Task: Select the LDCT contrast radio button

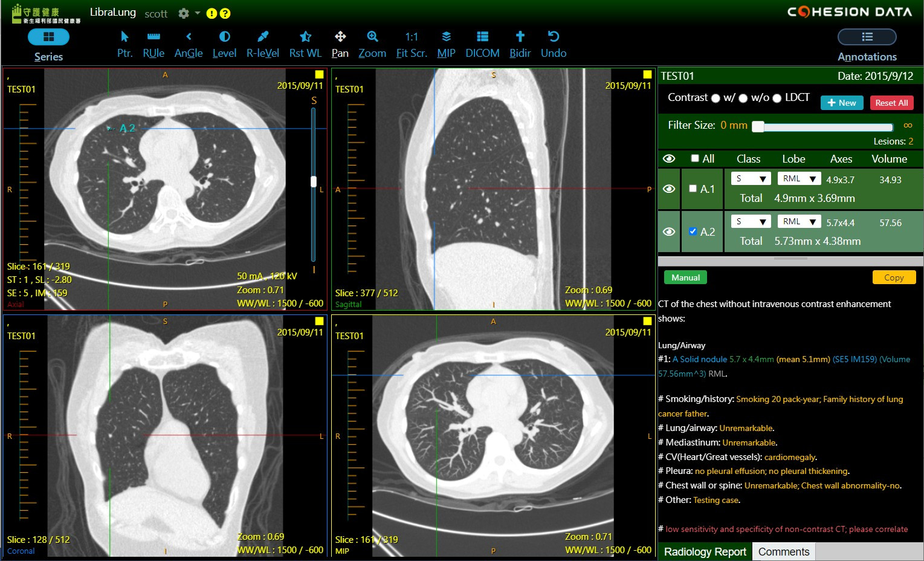Action: click(777, 98)
